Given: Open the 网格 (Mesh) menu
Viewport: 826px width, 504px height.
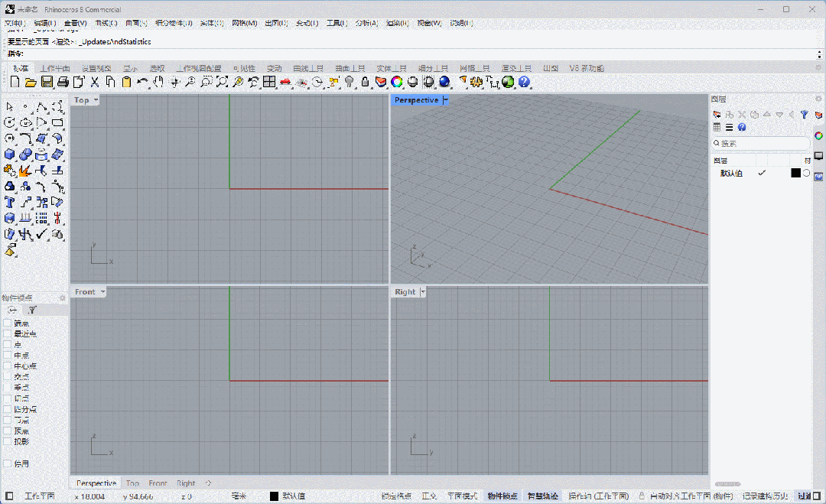Looking at the screenshot, I should point(245,23).
